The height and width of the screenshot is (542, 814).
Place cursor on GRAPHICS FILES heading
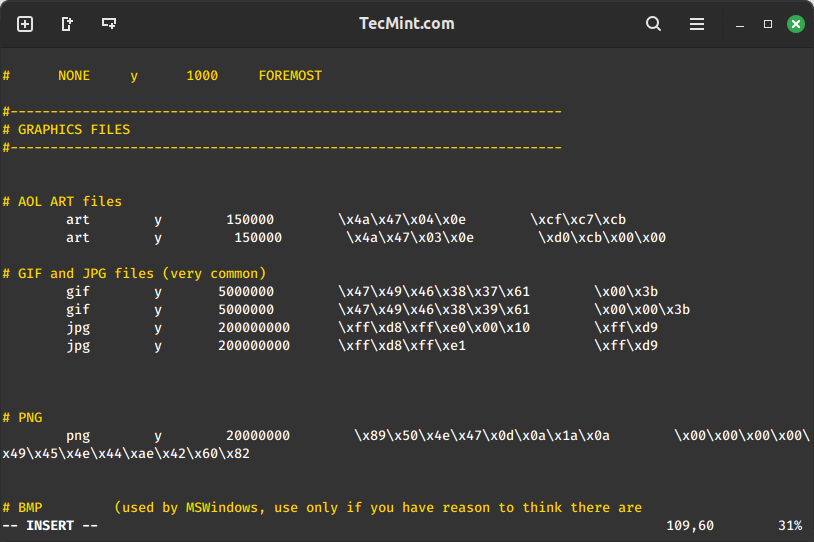click(x=74, y=129)
